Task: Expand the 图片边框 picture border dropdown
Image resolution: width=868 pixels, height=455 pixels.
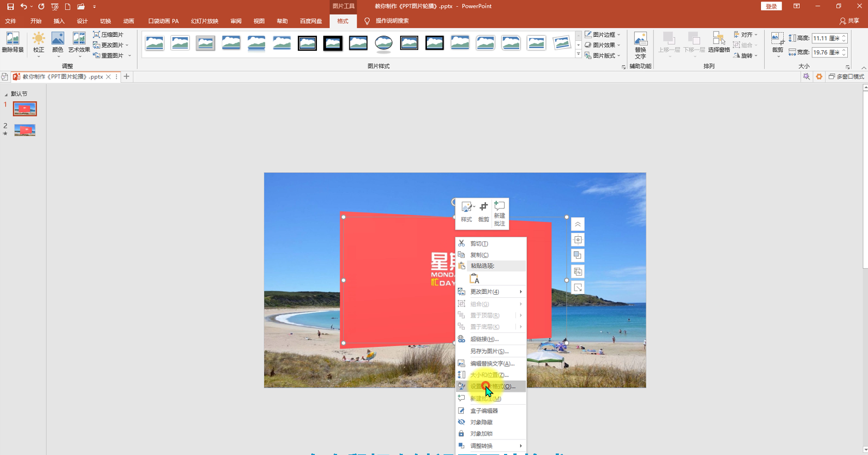Action: tap(603, 35)
